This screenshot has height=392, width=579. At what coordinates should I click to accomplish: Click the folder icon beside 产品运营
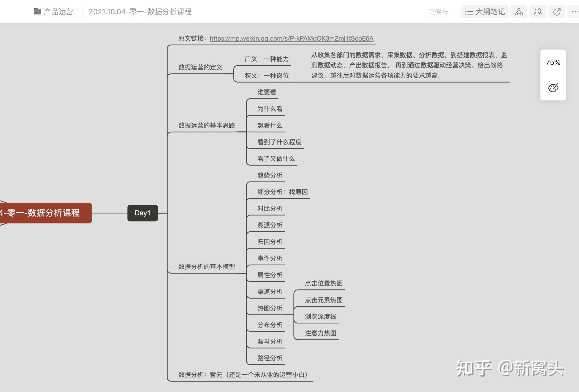(37, 11)
